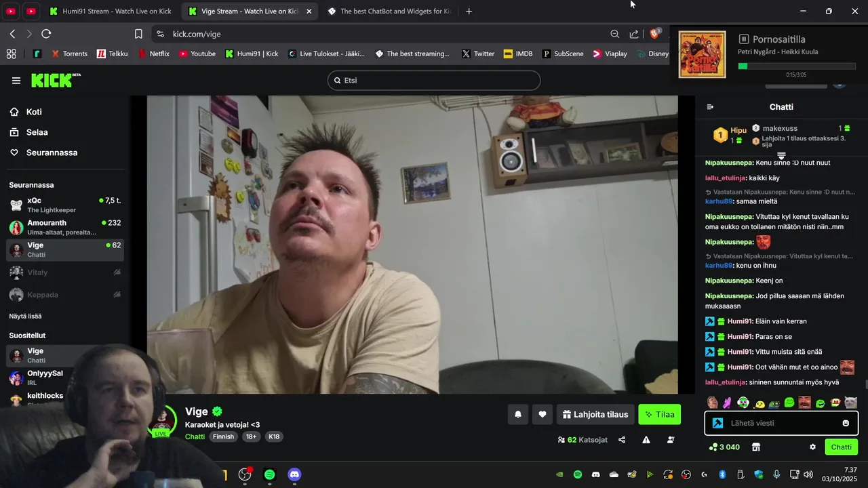868x488 pixels.
Task: Open the SubScene bookmark
Action: pyautogui.click(x=562, y=54)
